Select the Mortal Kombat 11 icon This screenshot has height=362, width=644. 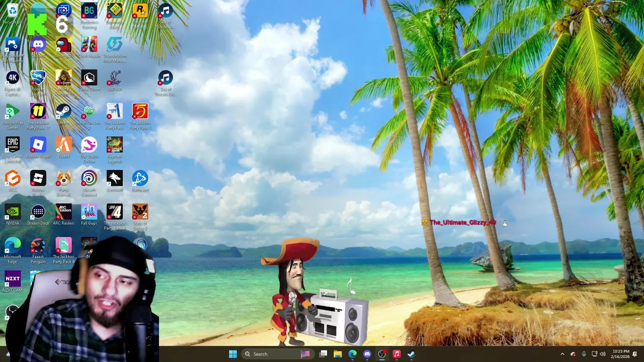pyautogui.click(x=63, y=83)
